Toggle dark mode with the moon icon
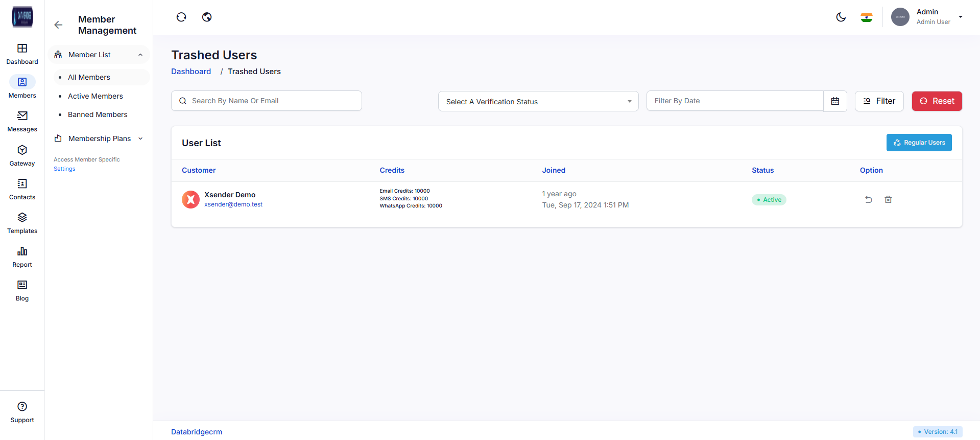The image size is (980, 440). pos(841,17)
